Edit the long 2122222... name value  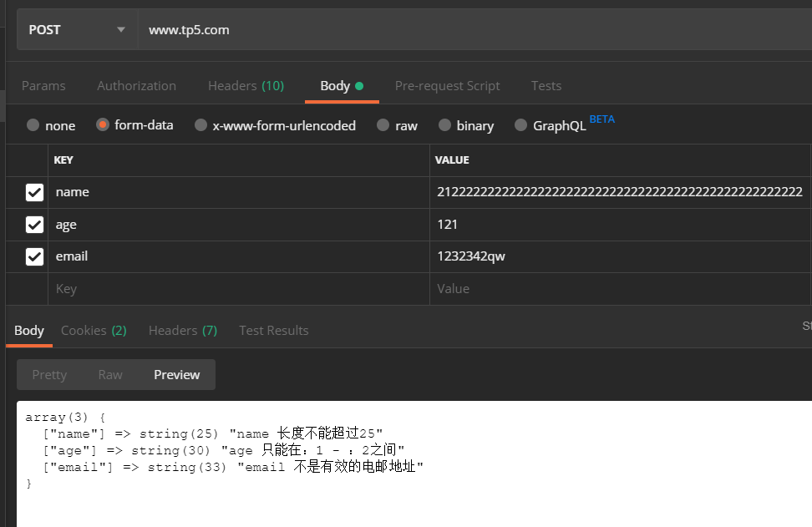[x=621, y=193]
